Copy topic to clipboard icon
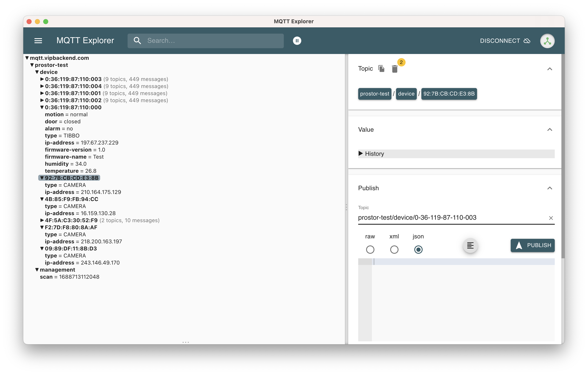588x375 pixels. [381, 69]
